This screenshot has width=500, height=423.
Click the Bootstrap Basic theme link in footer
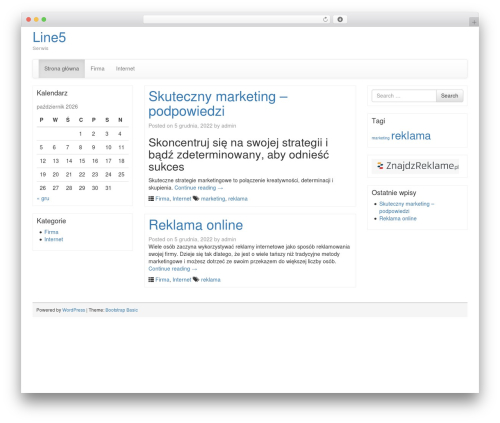(x=121, y=310)
